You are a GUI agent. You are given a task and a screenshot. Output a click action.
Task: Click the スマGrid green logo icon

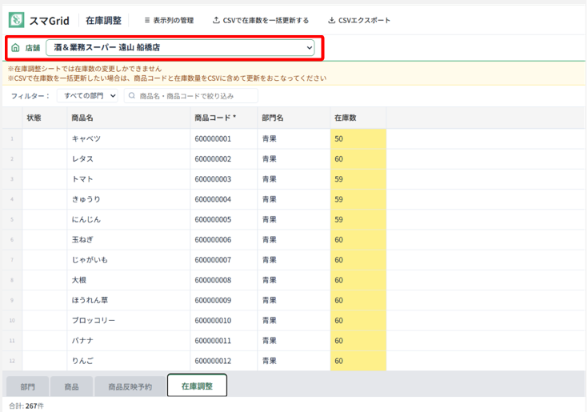click(16, 20)
